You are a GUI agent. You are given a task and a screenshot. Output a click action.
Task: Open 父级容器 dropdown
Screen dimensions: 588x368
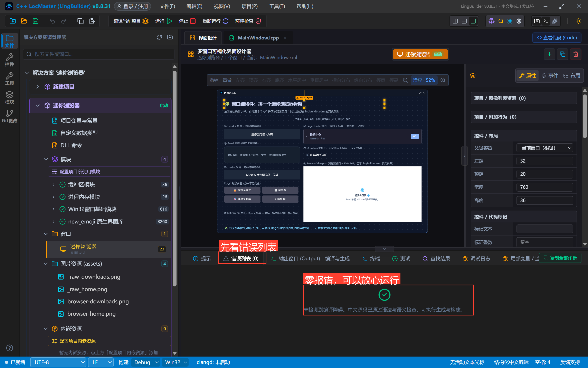pyautogui.click(x=545, y=148)
